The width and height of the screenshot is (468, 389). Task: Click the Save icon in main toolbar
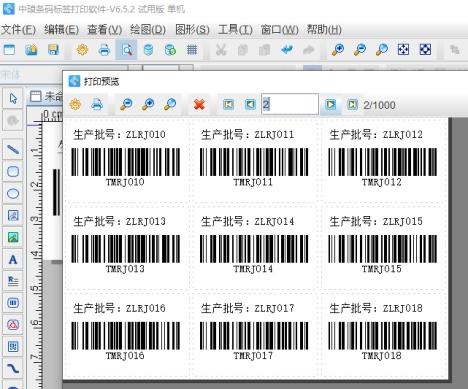pyautogui.click(x=53, y=50)
